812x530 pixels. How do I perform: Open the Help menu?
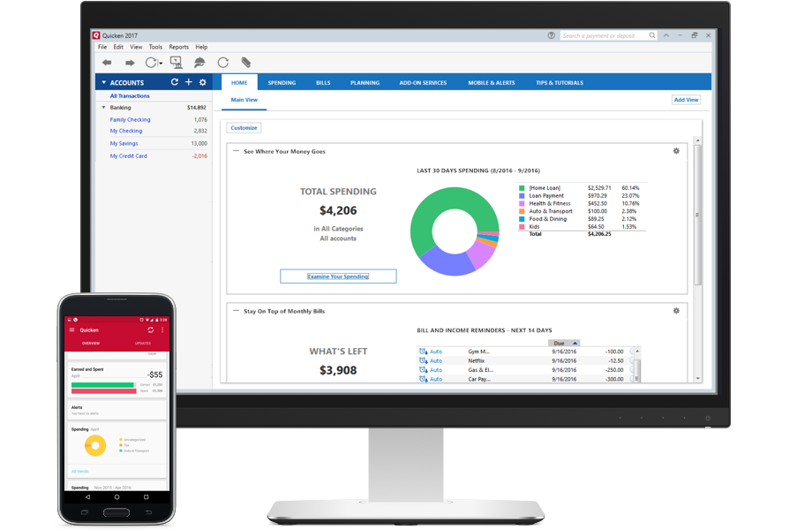click(201, 47)
